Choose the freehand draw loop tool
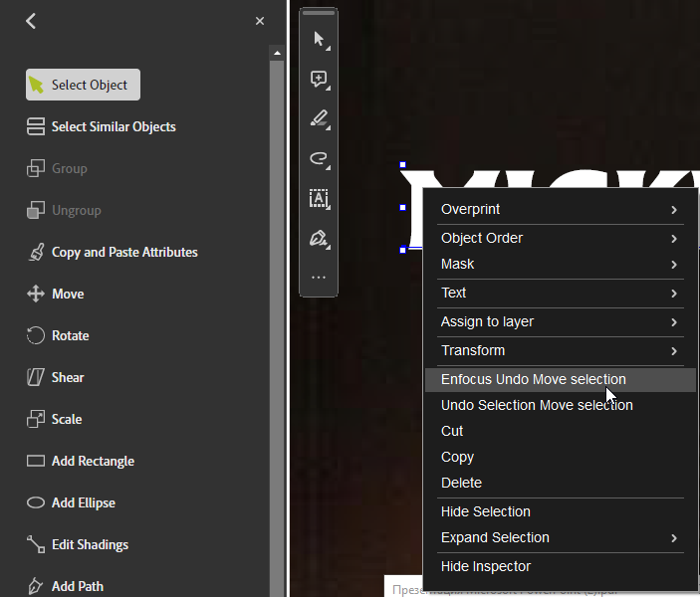The width and height of the screenshot is (700, 597). [x=320, y=159]
